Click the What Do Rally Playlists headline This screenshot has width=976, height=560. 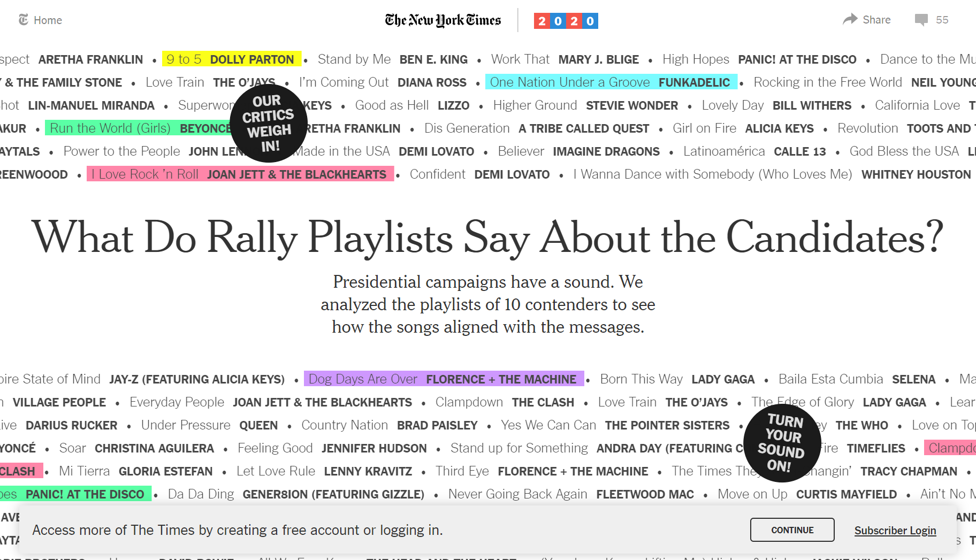pos(487,237)
